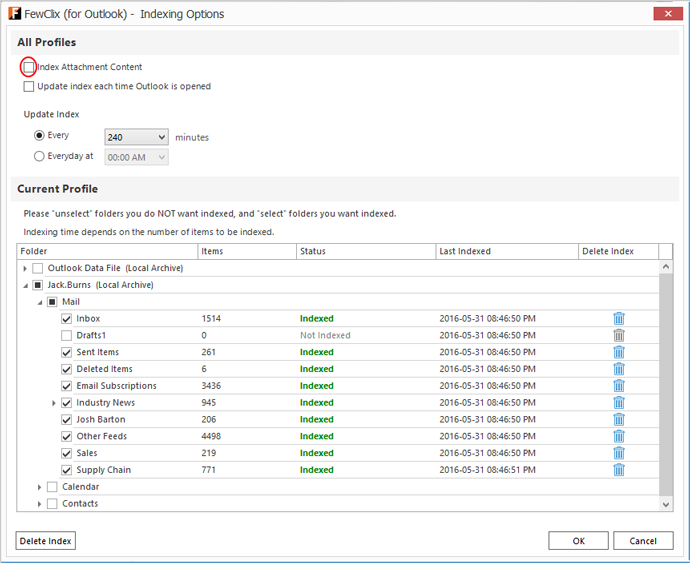Viewport: 690px width, 563px height.
Task: Expand the Outlook Data File tree node
Action: point(24,268)
